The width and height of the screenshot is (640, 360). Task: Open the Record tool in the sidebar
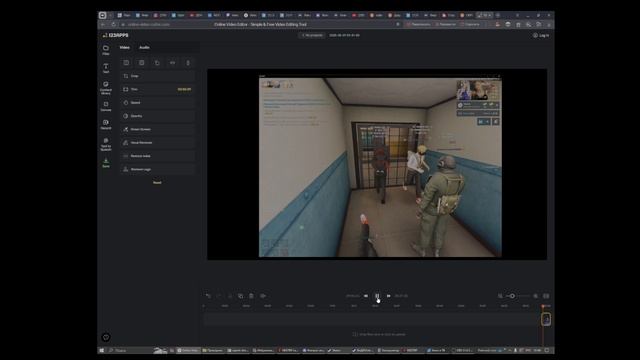pyautogui.click(x=106, y=124)
